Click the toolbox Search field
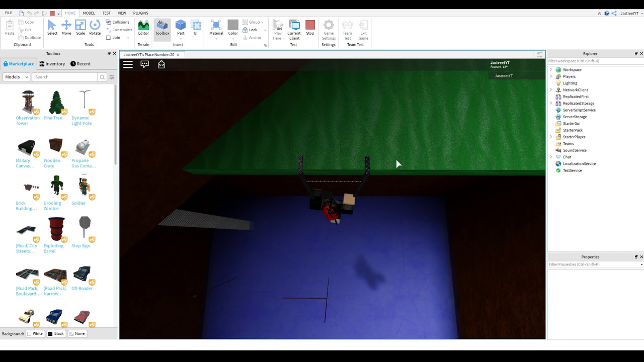The width and height of the screenshot is (644, 362). coord(65,77)
